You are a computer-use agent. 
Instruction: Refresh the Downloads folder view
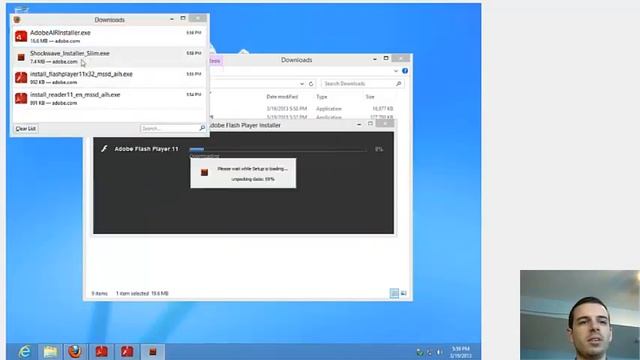(x=311, y=84)
